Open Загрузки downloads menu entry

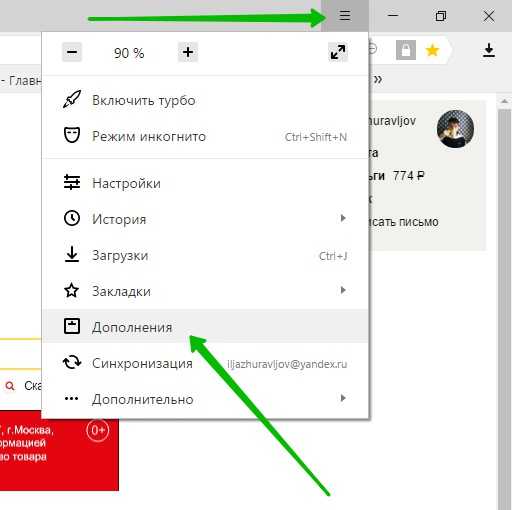click(x=205, y=255)
